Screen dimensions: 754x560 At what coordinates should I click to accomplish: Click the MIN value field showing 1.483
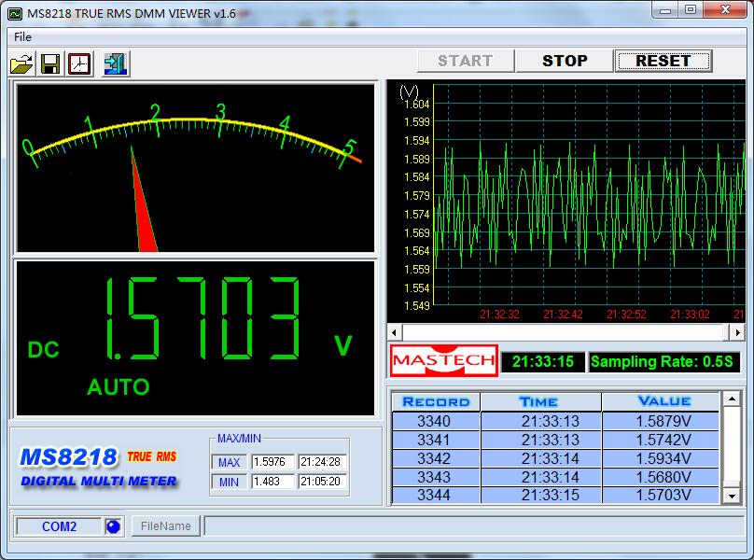click(272, 482)
